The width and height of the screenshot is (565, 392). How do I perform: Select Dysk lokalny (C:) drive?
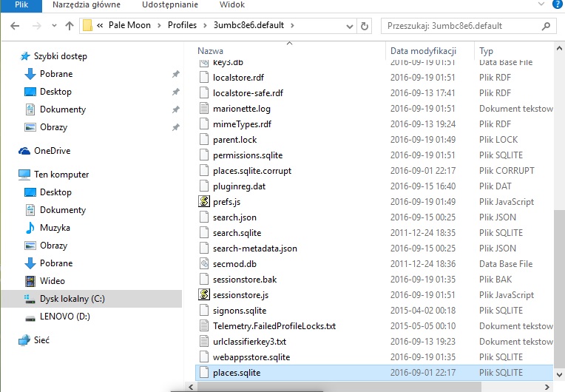tap(72, 299)
